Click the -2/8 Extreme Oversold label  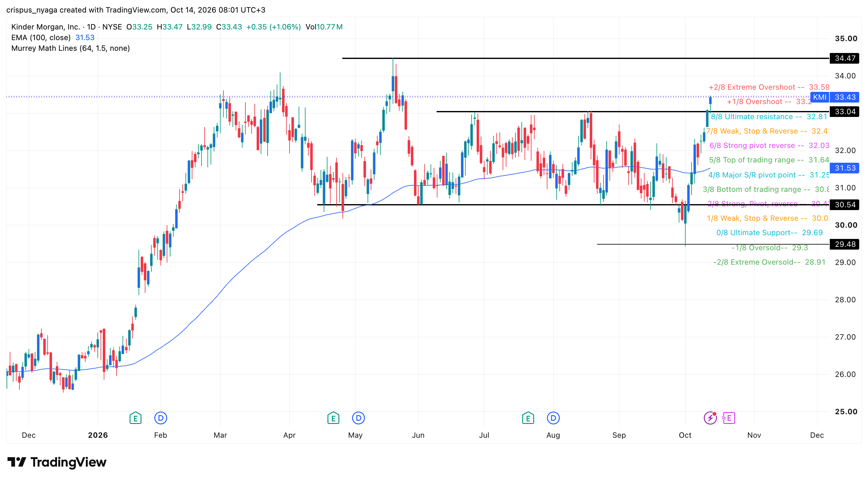(x=769, y=262)
